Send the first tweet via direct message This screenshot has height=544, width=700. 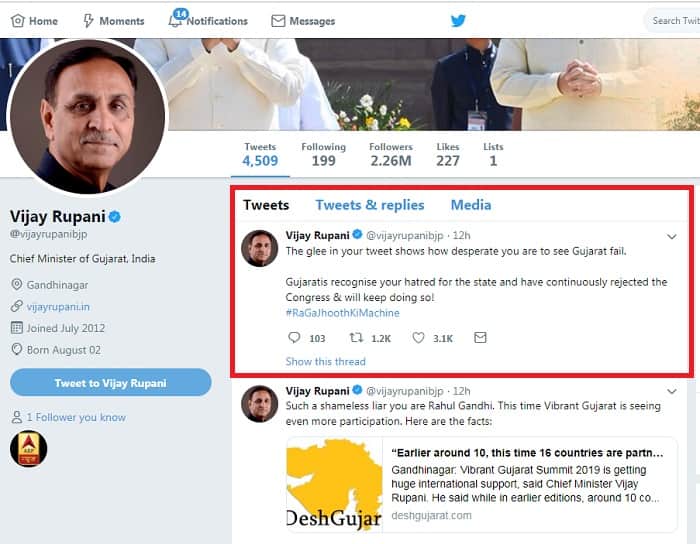click(480, 338)
